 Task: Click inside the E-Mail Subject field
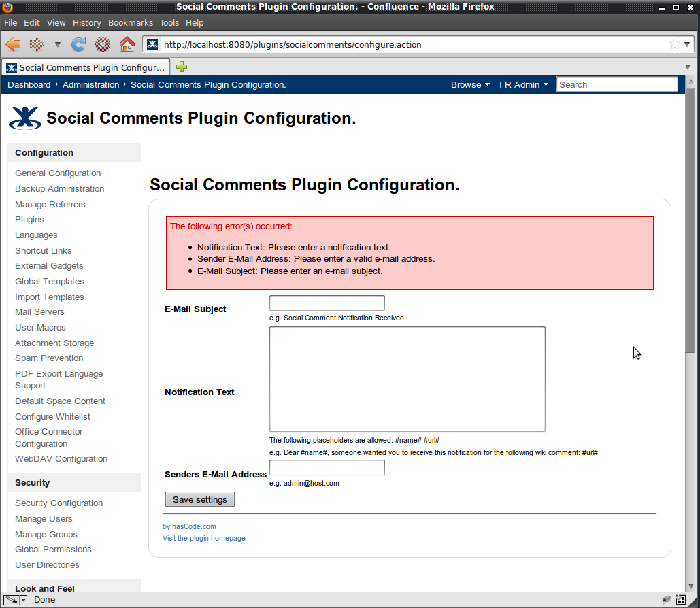click(x=327, y=303)
